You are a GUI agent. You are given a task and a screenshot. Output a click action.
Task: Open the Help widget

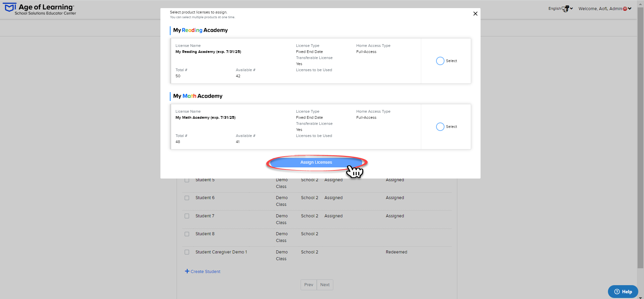tap(623, 292)
